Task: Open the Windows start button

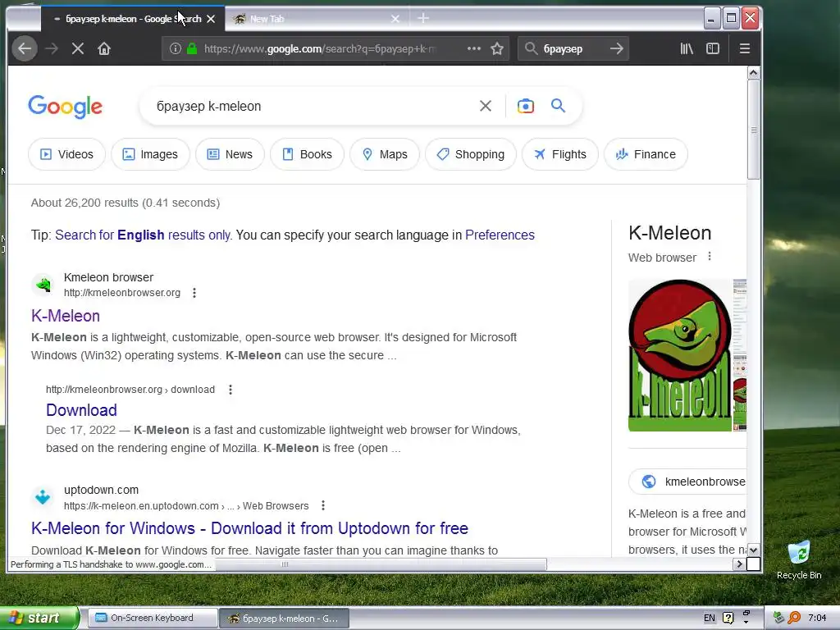Action: click(x=39, y=618)
